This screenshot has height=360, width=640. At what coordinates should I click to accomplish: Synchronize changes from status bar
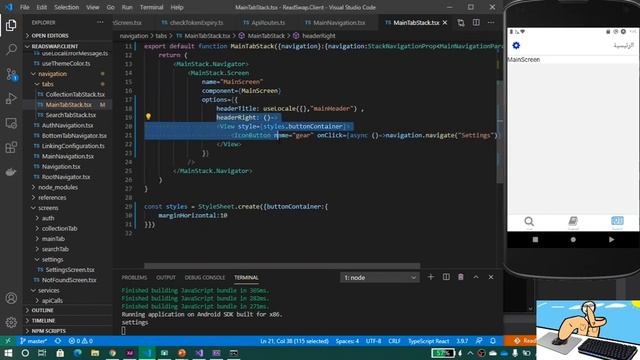click(58, 341)
